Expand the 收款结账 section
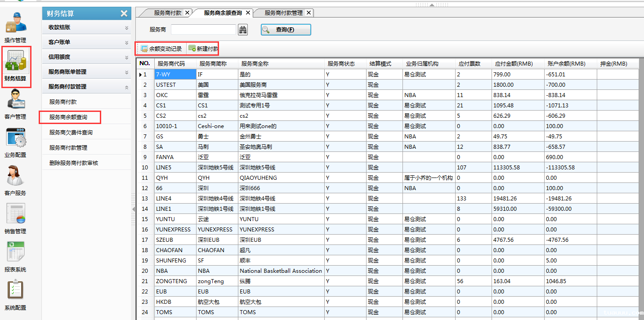Viewport: 644px width, 320px height. pyautogui.click(x=86, y=27)
